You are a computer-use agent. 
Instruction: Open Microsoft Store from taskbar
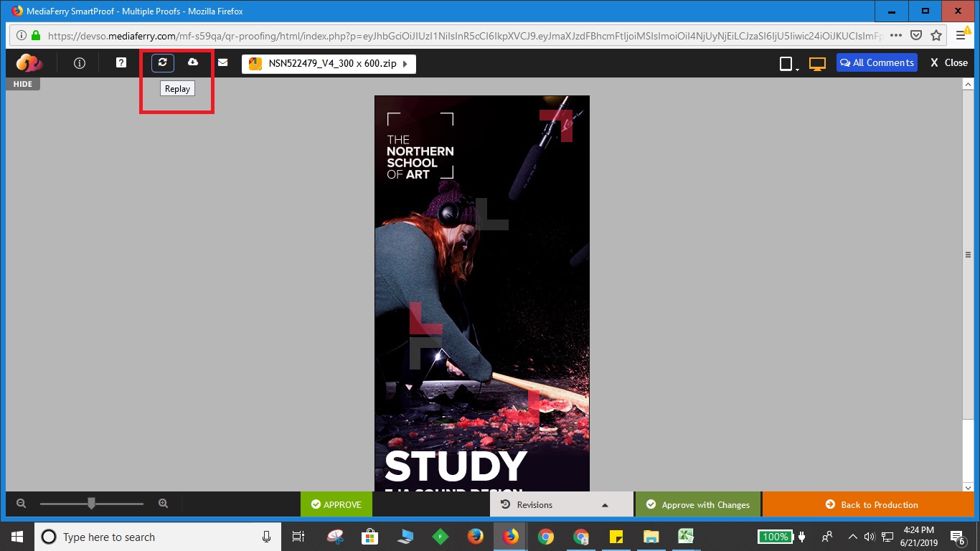[x=369, y=537]
